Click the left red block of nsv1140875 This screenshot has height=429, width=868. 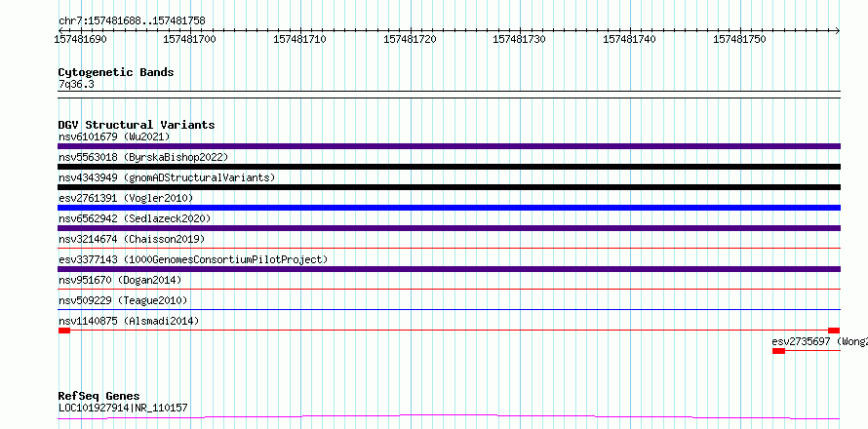64,331
